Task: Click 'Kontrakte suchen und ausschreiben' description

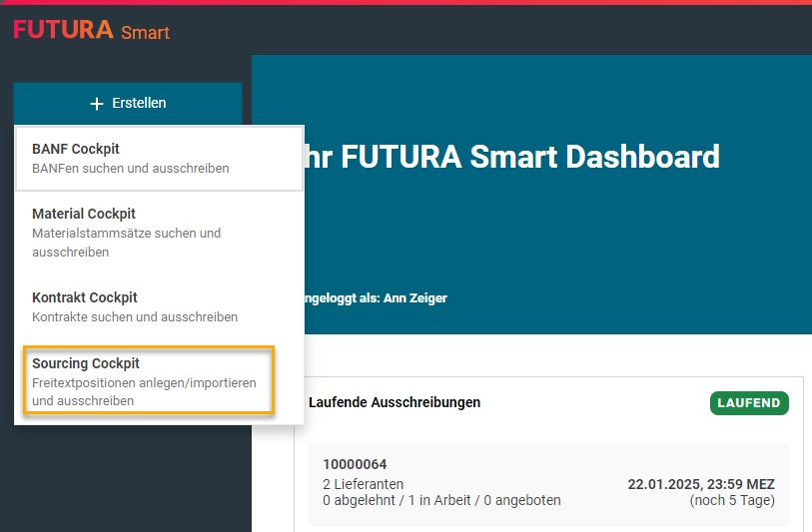Action: (x=135, y=316)
